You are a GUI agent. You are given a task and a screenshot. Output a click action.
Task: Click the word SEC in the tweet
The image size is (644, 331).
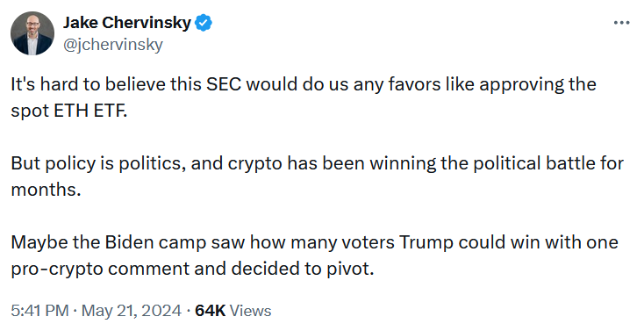tap(224, 84)
